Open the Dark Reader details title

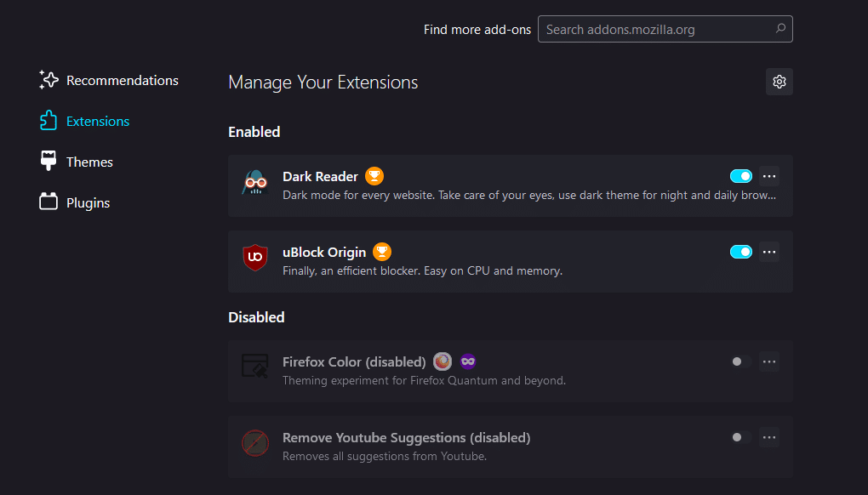pos(321,176)
